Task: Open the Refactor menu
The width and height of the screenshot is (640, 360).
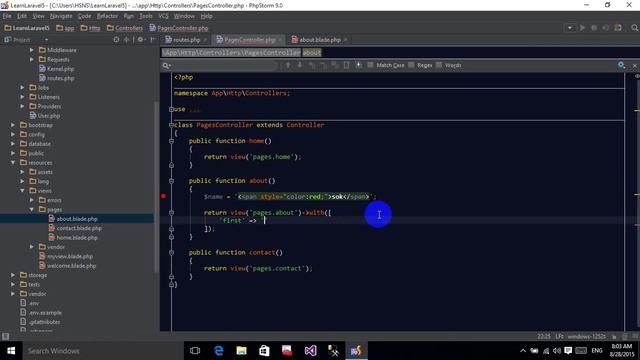Action: point(107,16)
